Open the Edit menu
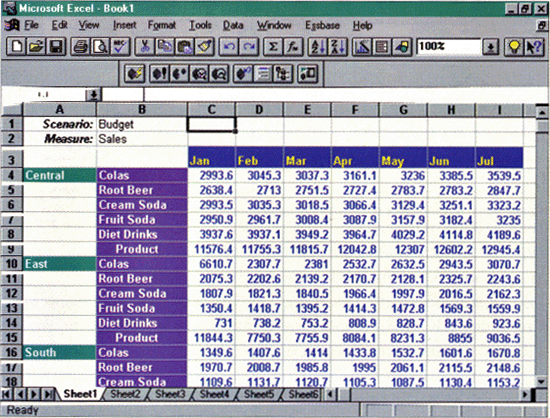The width and height of the screenshot is (550, 418). click(59, 25)
